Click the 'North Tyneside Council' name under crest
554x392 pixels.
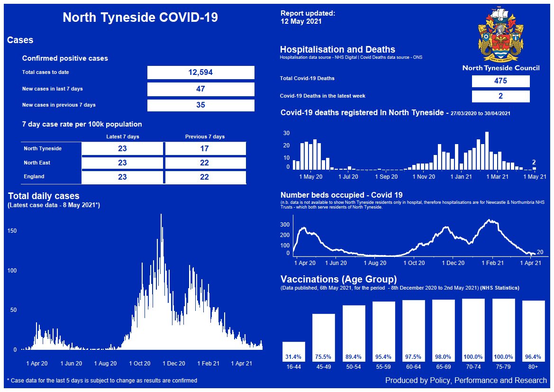tap(501, 68)
